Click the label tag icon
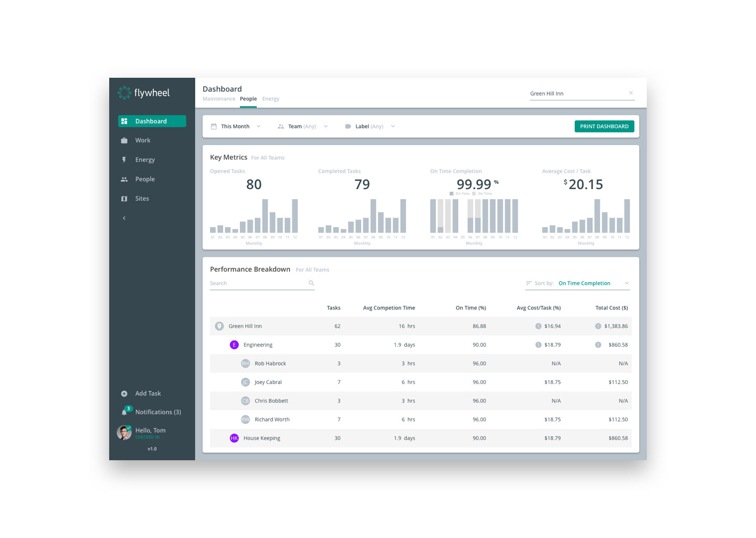756x538 pixels. tap(348, 127)
